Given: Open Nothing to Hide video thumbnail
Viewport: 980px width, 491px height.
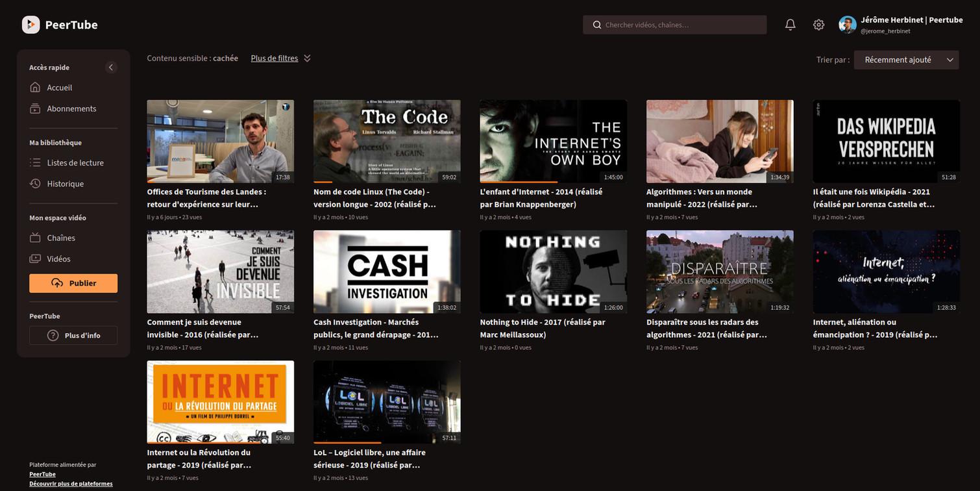Looking at the screenshot, I should pos(553,271).
